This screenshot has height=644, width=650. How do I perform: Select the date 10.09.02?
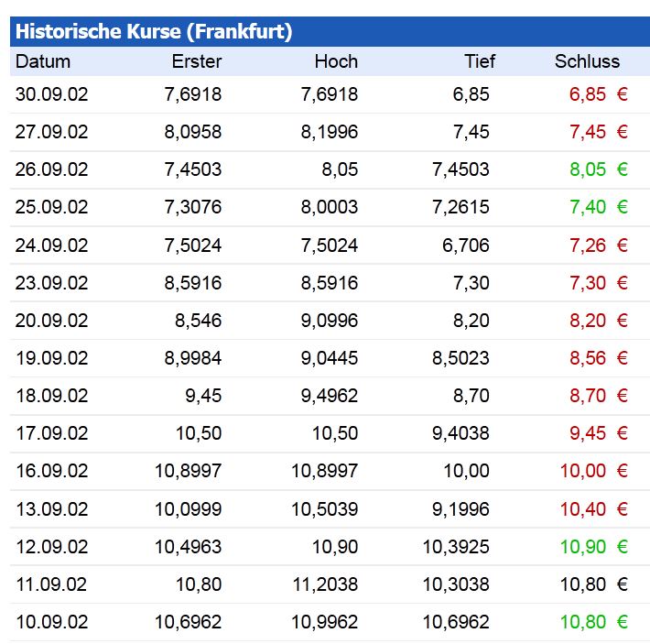pos(52,622)
